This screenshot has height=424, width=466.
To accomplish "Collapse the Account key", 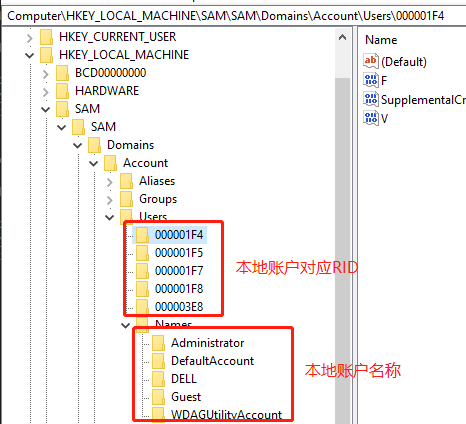I will point(94,163).
